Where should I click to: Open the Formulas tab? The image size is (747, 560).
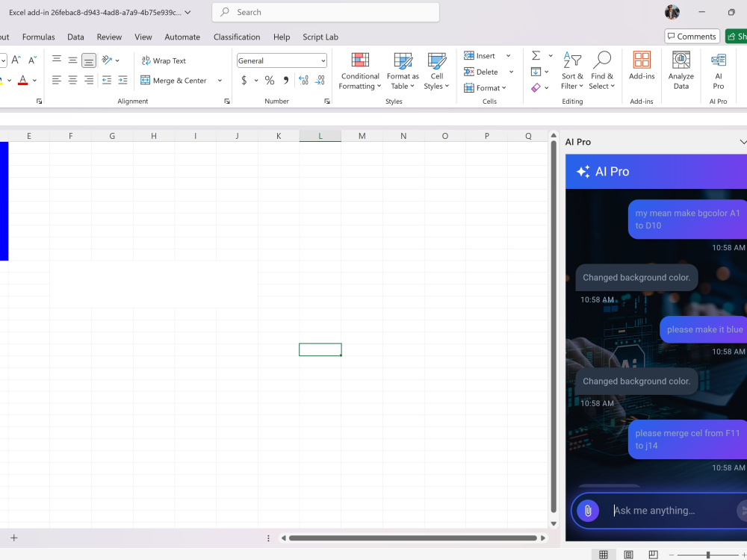[x=39, y=37]
